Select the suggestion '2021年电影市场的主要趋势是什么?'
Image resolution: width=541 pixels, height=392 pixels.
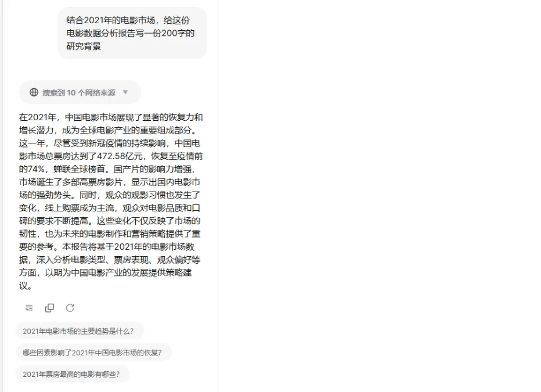point(80,331)
